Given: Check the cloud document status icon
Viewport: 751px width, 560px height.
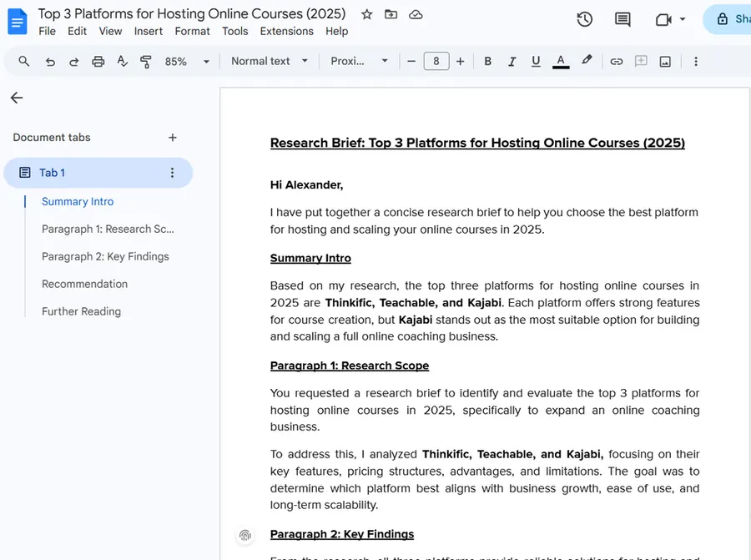Looking at the screenshot, I should click(x=416, y=14).
